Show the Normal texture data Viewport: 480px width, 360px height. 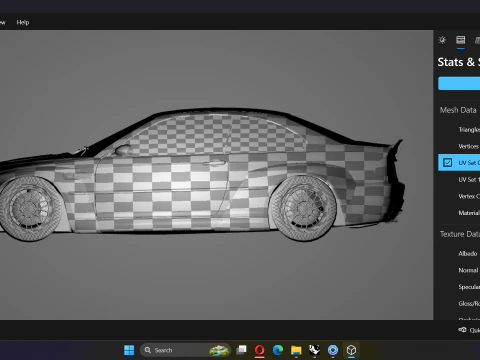click(459, 270)
